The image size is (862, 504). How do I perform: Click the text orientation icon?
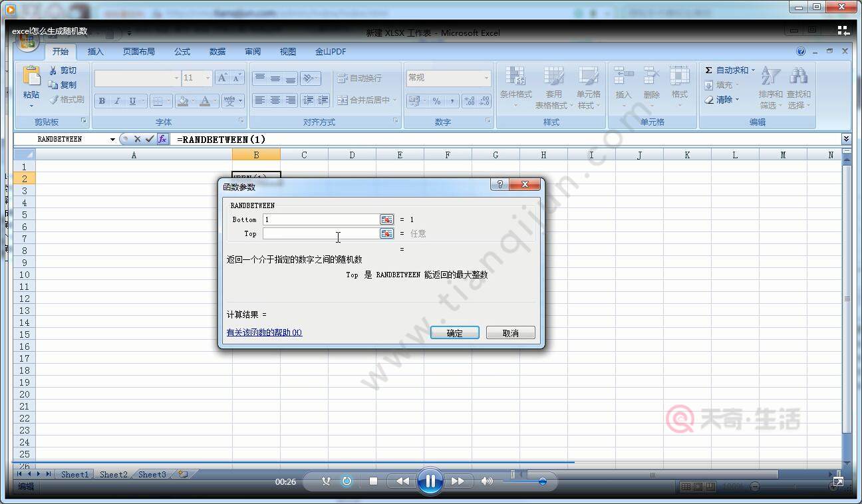pos(309,78)
